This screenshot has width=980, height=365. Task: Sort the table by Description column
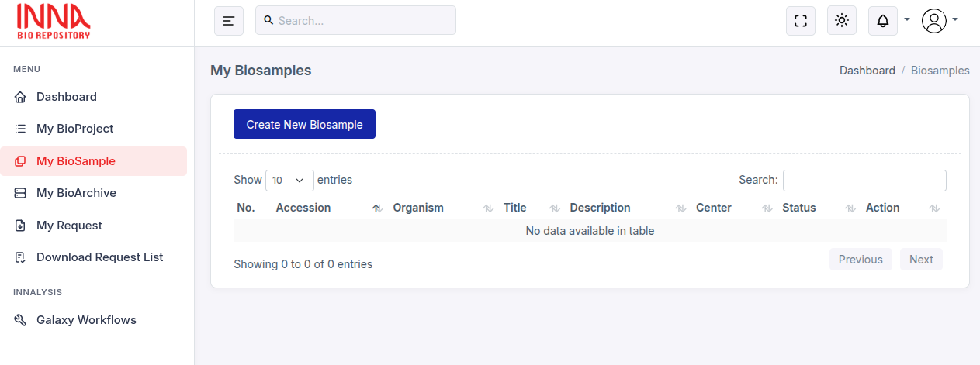pos(629,208)
